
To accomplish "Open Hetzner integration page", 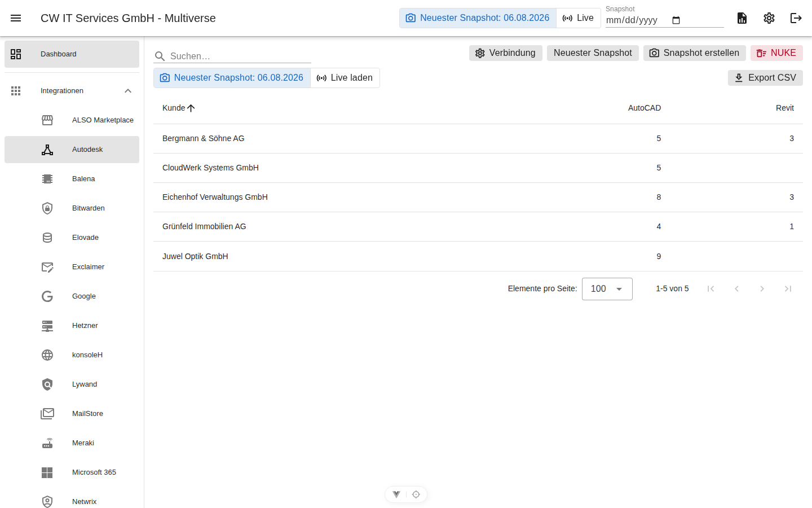I will click(72, 326).
